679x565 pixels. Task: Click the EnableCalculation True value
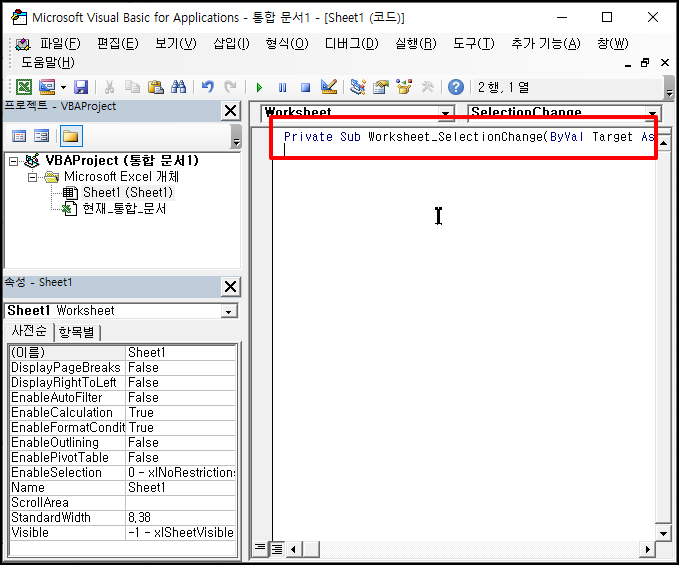[x=181, y=413]
